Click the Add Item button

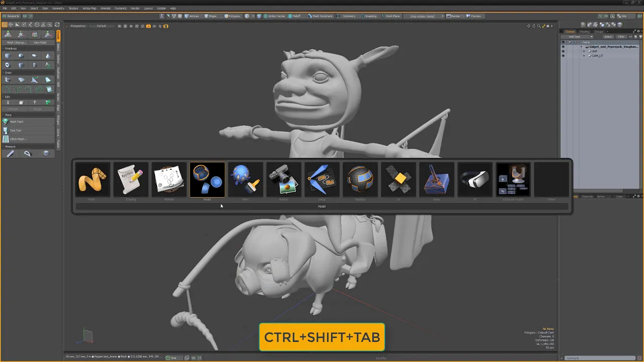click(575, 37)
